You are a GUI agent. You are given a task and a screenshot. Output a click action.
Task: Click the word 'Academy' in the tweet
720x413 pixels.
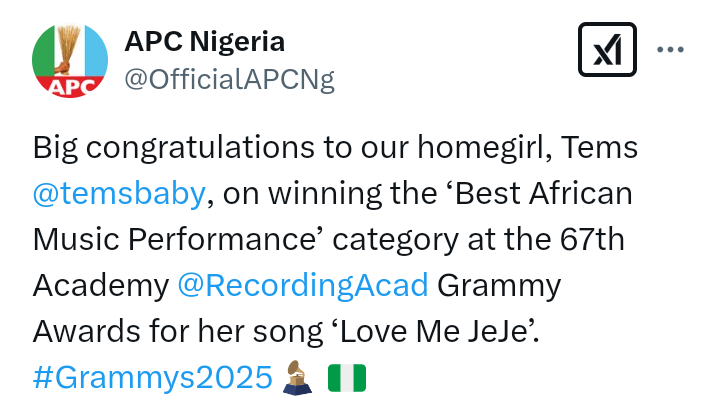(x=100, y=285)
